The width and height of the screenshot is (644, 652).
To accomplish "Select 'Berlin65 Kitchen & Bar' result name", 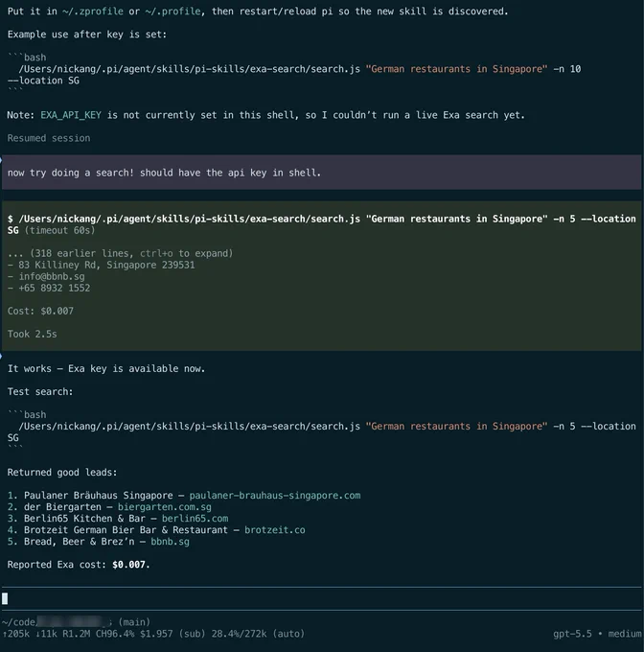I will 84,519.
